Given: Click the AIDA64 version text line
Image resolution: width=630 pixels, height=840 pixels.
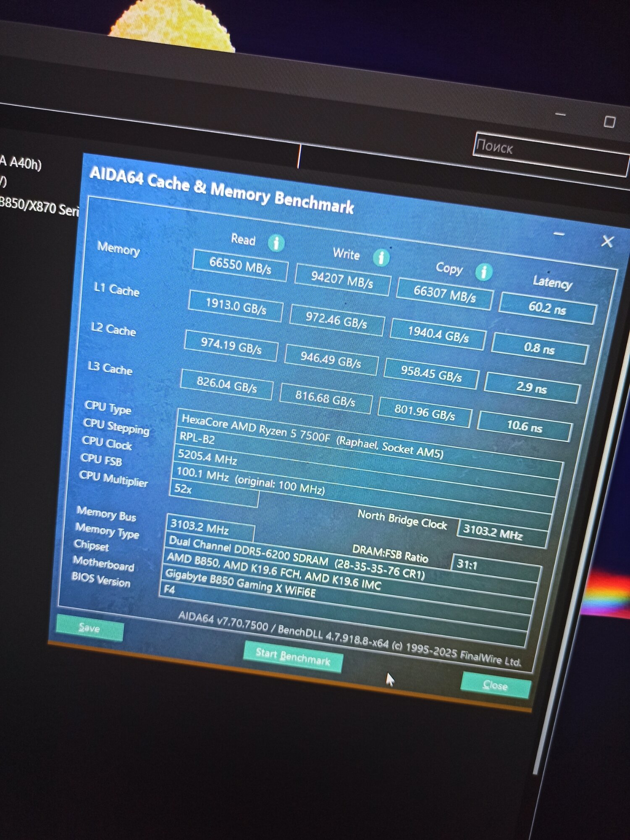Looking at the screenshot, I should click(349, 639).
